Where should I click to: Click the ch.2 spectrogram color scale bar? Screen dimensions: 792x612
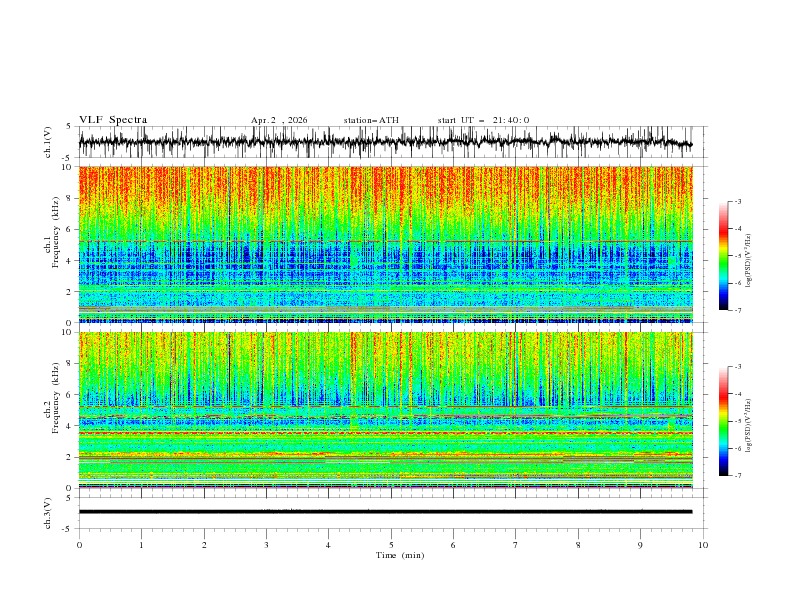[723, 421]
